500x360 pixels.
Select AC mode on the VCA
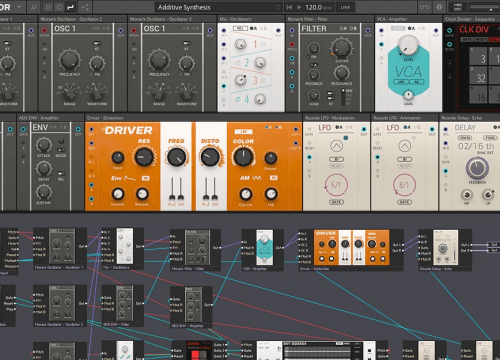(x=417, y=82)
